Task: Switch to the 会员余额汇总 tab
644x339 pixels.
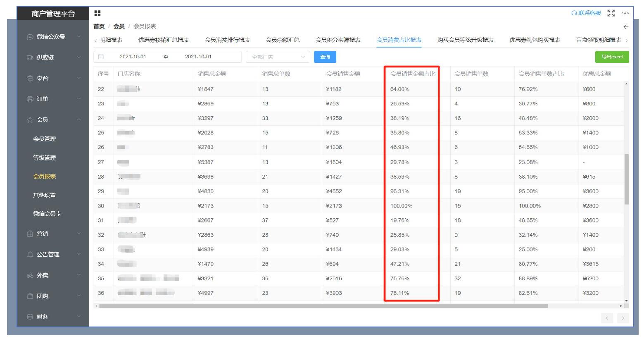Action: (x=283, y=40)
